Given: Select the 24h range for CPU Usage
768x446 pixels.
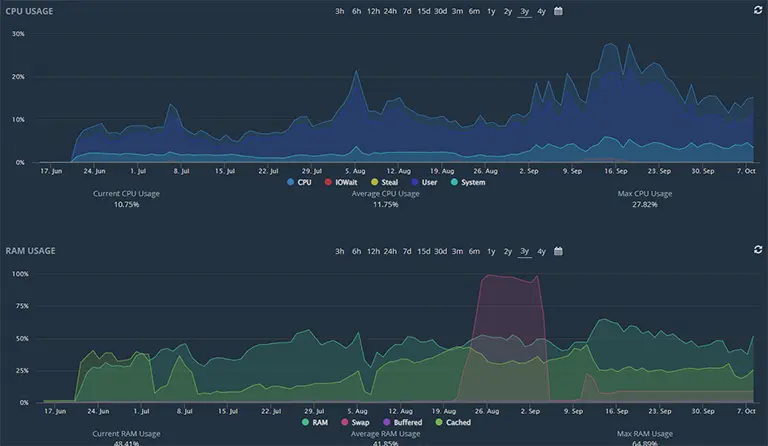Looking at the screenshot, I should point(390,11).
